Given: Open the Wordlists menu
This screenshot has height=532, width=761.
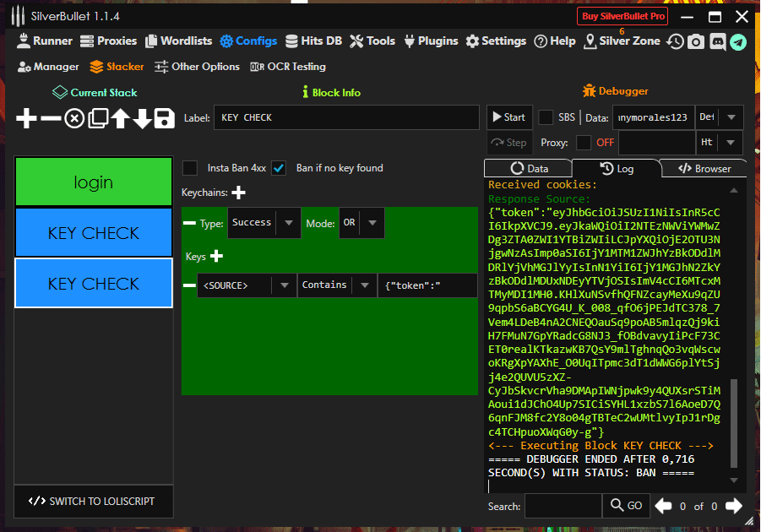Looking at the screenshot, I should pyautogui.click(x=178, y=41).
